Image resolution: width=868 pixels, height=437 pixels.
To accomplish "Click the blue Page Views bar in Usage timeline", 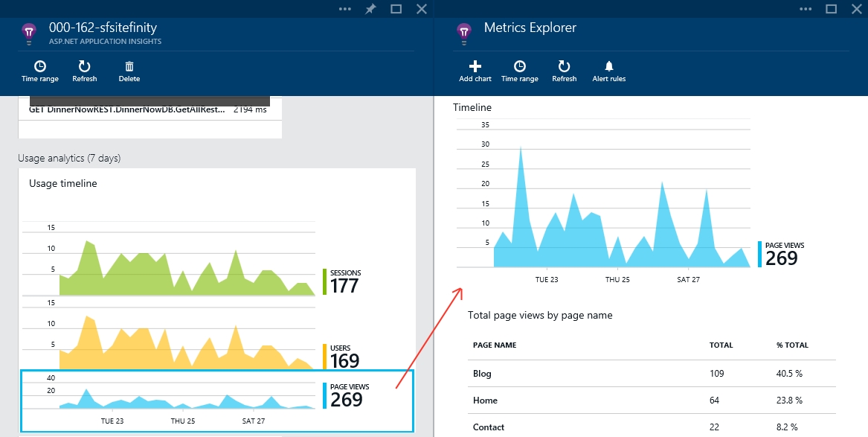I will tap(325, 395).
